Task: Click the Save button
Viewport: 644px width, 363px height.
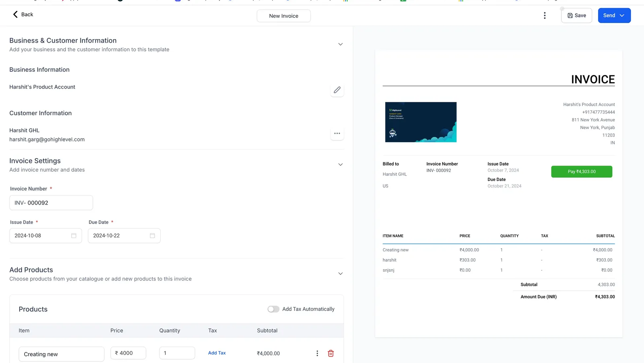Action: coord(576,15)
